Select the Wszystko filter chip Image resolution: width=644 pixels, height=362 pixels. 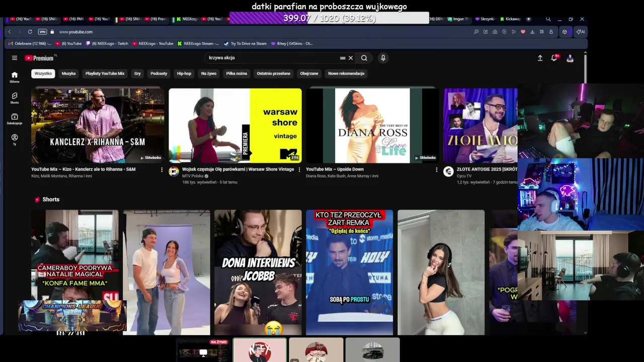tap(43, 73)
